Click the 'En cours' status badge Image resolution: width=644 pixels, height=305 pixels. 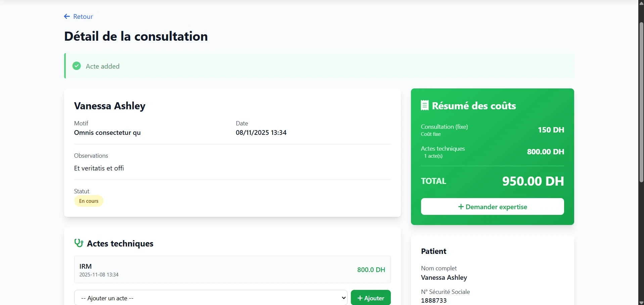tap(89, 201)
